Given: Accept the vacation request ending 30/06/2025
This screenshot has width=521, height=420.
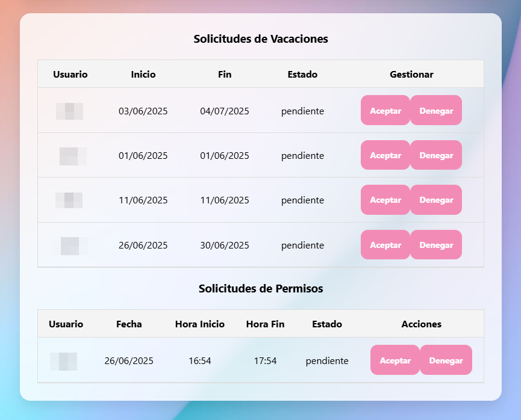Looking at the screenshot, I should pyautogui.click(x=385, y=245).
